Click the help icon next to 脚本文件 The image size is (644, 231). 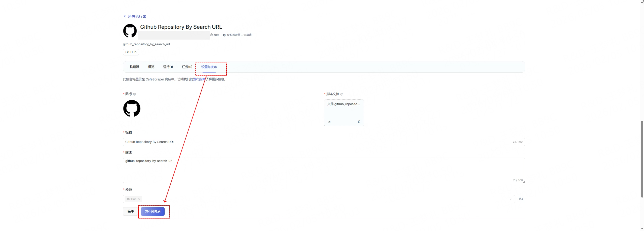click(342, 94)
